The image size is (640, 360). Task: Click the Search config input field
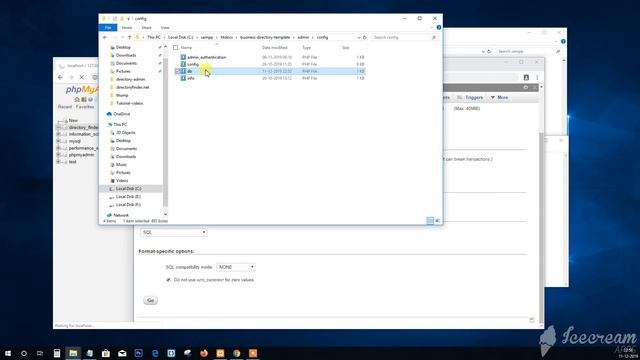click(x=404, y=37)
